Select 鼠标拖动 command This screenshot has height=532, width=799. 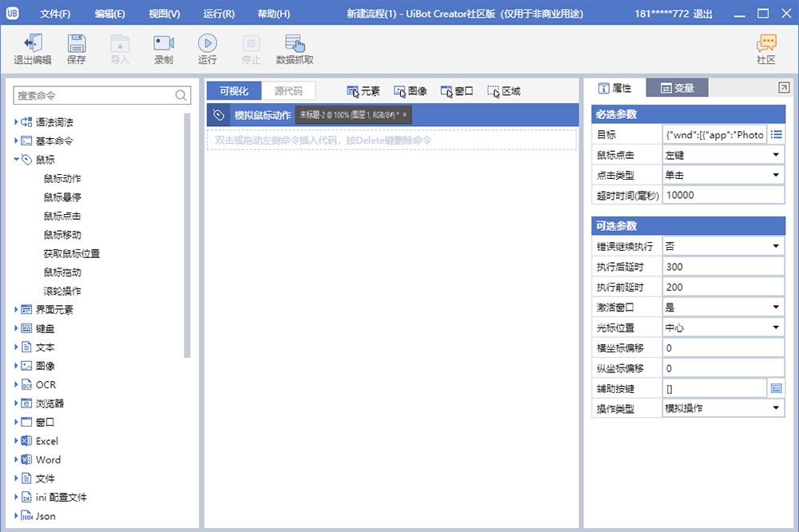[62, 272]
